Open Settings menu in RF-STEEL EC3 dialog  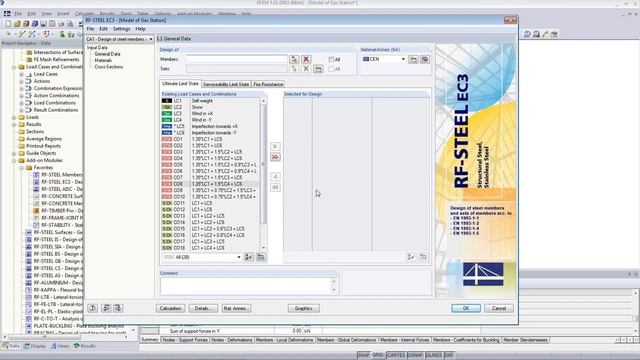pyautogui.click(x=121, y=29)
